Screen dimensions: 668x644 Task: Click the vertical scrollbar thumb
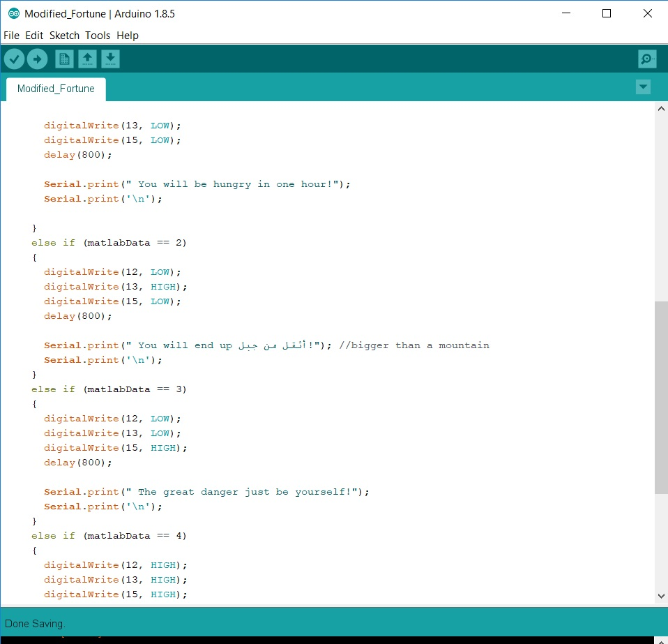tap(661, 397)
